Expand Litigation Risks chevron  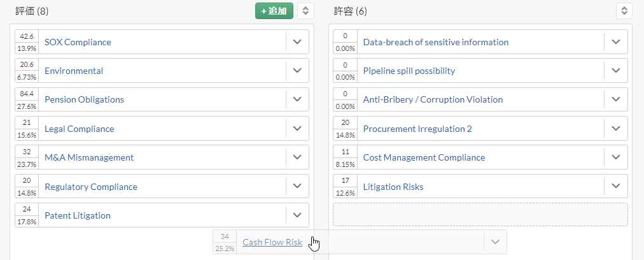point(615,186)
